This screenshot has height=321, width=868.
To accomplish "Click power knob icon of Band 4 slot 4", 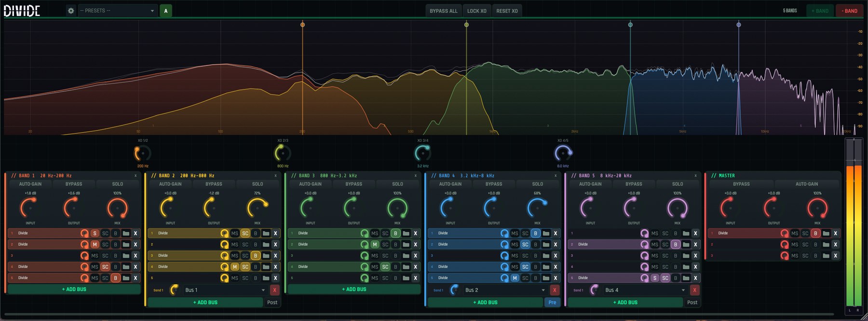I will pyautogui.click(x=504, y=267).
